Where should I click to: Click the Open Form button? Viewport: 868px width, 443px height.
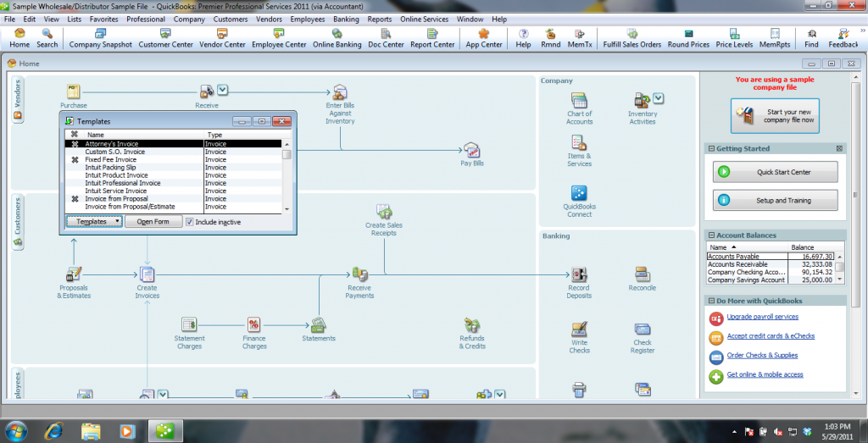coord(153,221)
